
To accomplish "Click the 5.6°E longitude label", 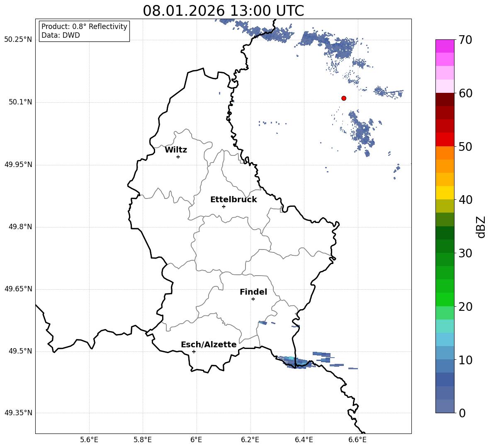I will (x=89, y=440).
